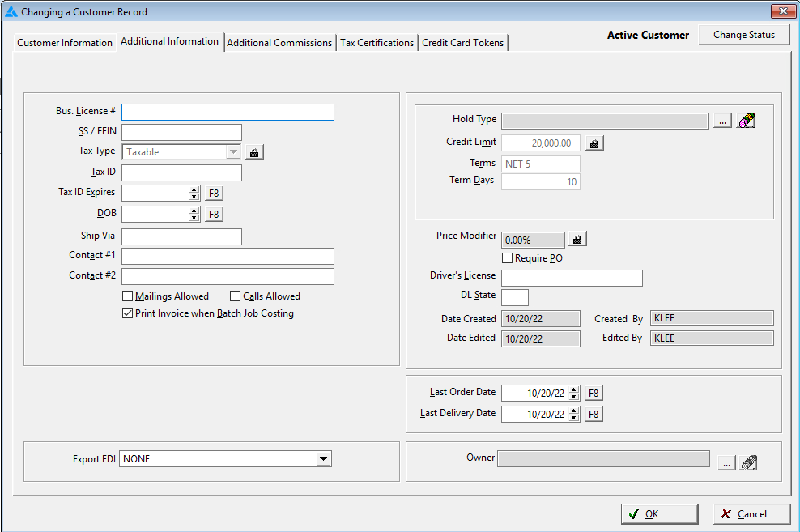Click the lock icon beside Price Modifier
Viewport: 800px width, 532px height.
pyautogui.click(x=577, y=239)
